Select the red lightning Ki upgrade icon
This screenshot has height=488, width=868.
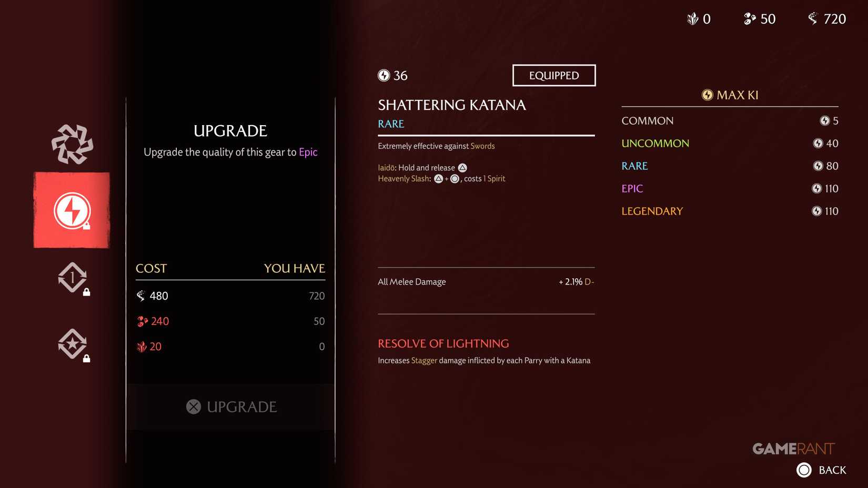[x=72, y=210]
